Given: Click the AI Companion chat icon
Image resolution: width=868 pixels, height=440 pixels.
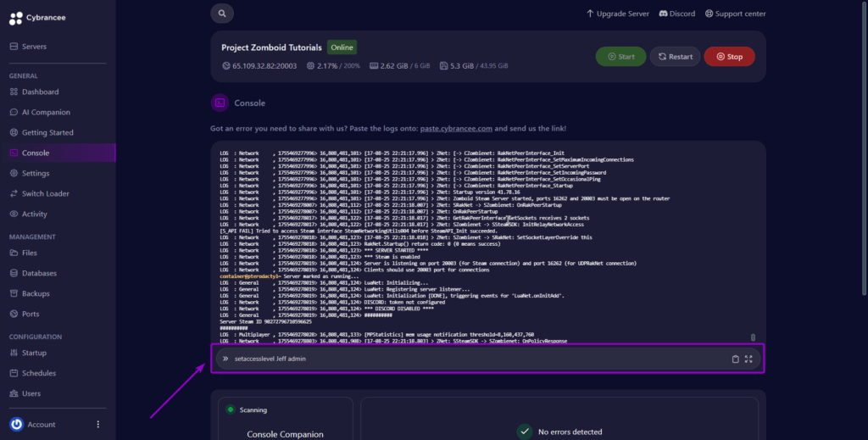Looking at the screenshot, I should click(x=14, y=112).
